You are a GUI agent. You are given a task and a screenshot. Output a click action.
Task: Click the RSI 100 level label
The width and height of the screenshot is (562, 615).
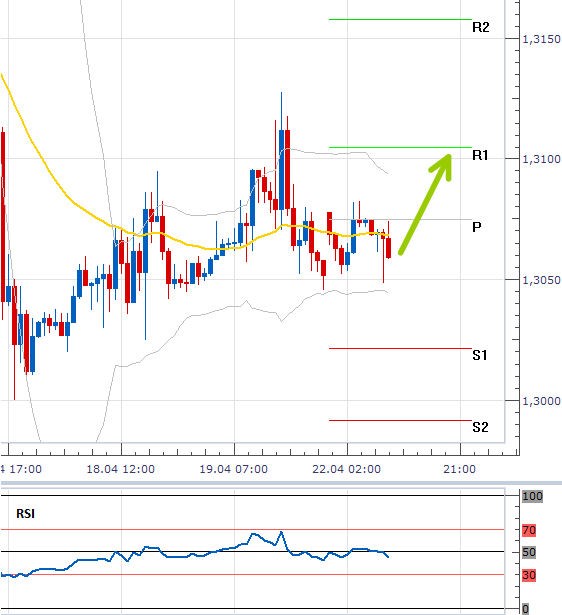(x=532, y=496)
